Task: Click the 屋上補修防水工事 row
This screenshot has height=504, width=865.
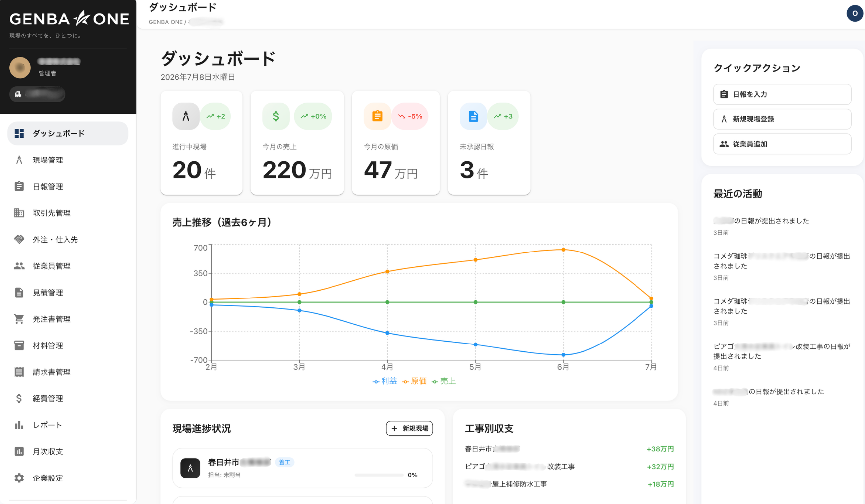Action: tap(569, 484)
